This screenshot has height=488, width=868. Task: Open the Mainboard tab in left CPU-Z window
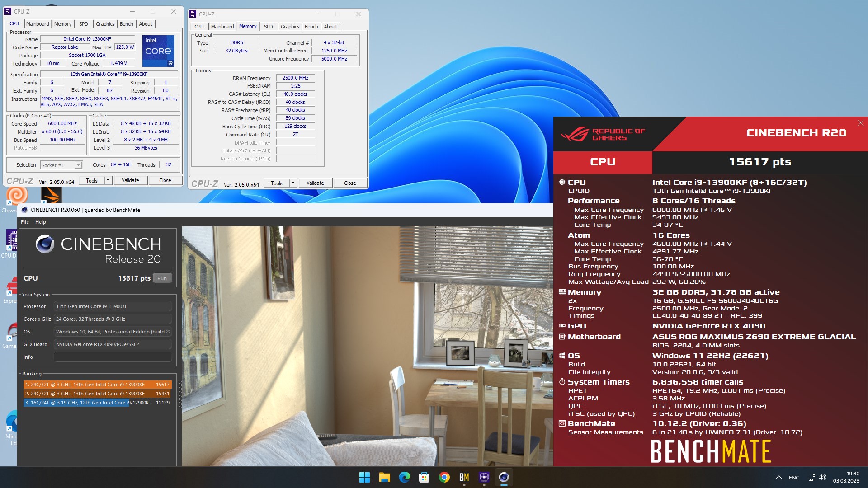click(38, 24)
